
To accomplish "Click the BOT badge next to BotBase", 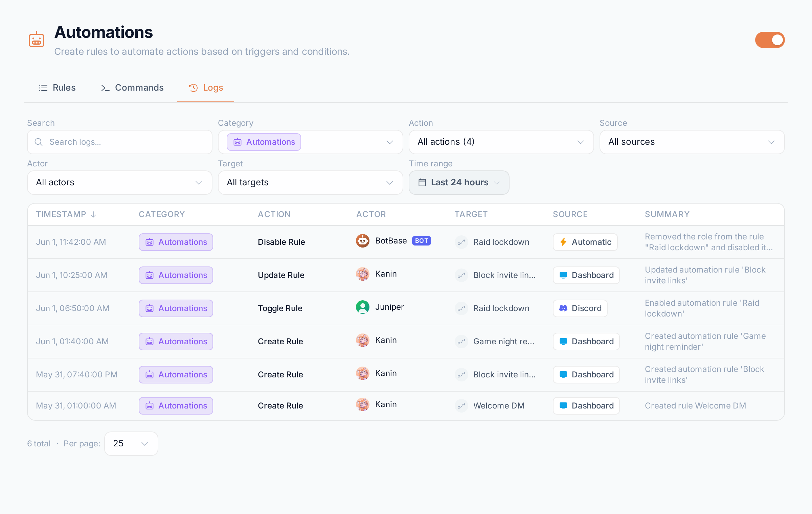I will coord(422,241).
